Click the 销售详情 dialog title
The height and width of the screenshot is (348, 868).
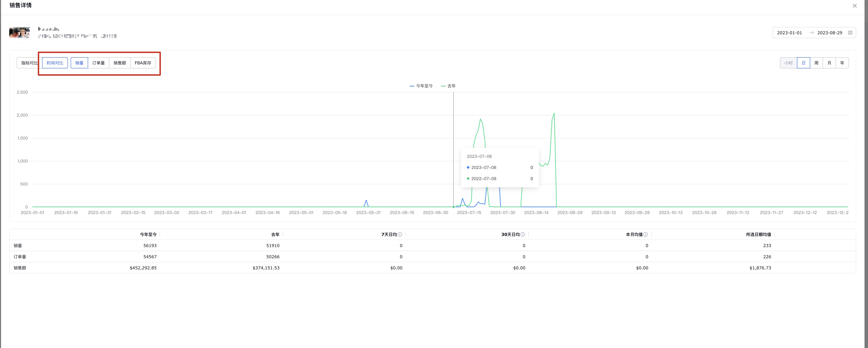tap(21, 5)
